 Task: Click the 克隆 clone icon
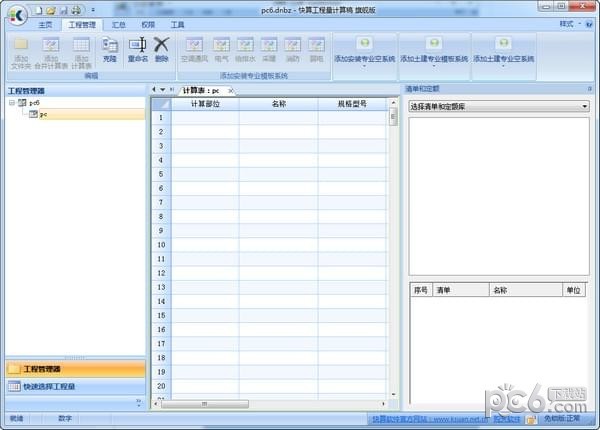[110, 45]
